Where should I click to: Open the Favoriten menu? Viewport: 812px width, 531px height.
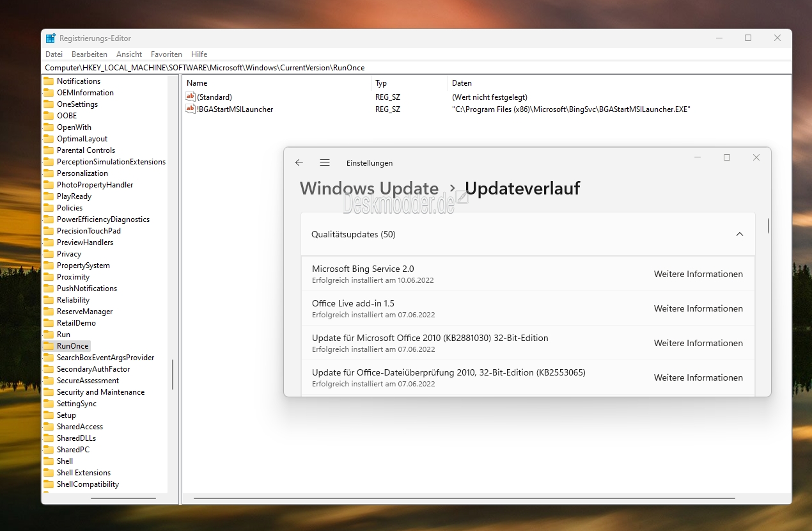(x=166, y=54)
